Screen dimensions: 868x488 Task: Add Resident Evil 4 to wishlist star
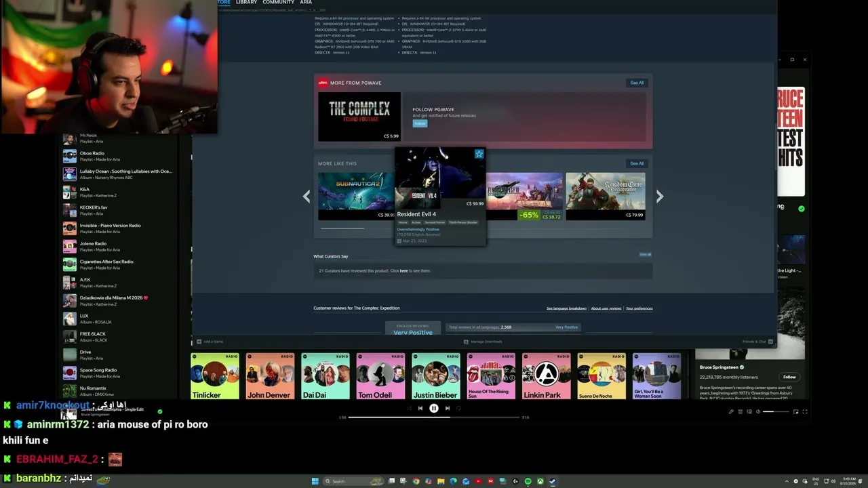[x=479, y=154]
